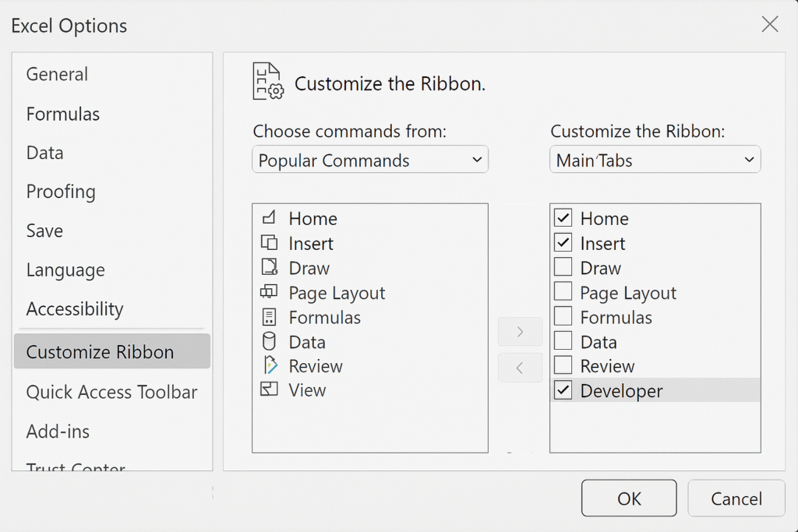Uncheck the Insert tab checkbox
Viewport: 798px width, 532px height.
tap(563, 242)
